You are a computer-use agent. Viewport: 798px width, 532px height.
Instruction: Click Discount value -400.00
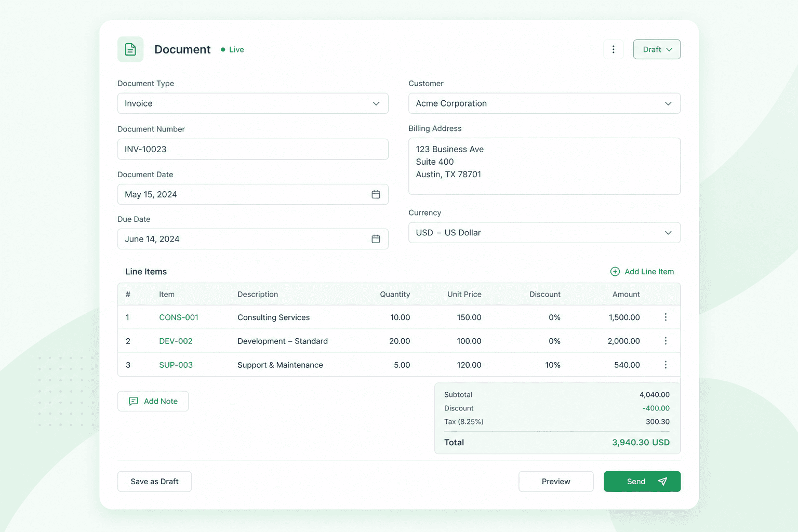coord(656,408)
